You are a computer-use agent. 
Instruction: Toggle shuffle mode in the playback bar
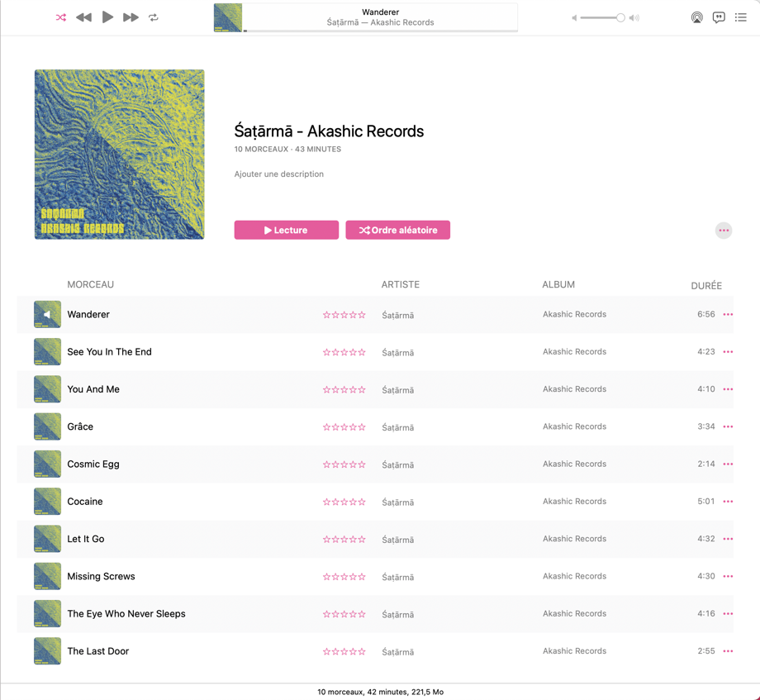(x=61, y=17)
